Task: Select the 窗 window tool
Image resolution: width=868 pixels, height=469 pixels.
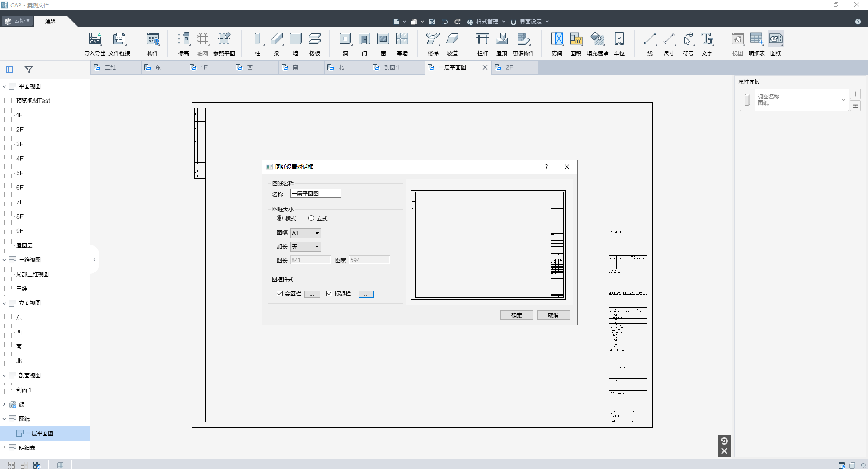Action: tap(383, 44)
